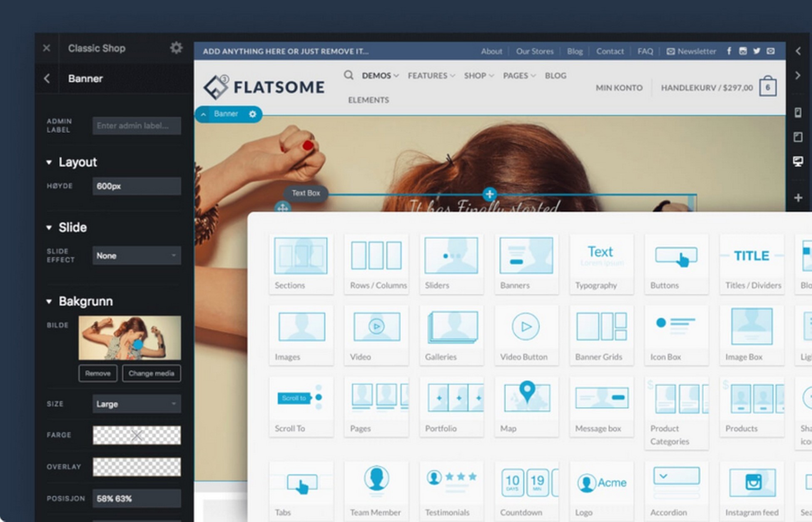Add a Banner Grids element
This screenshot has width=812, height=522.
click(601, 336)
